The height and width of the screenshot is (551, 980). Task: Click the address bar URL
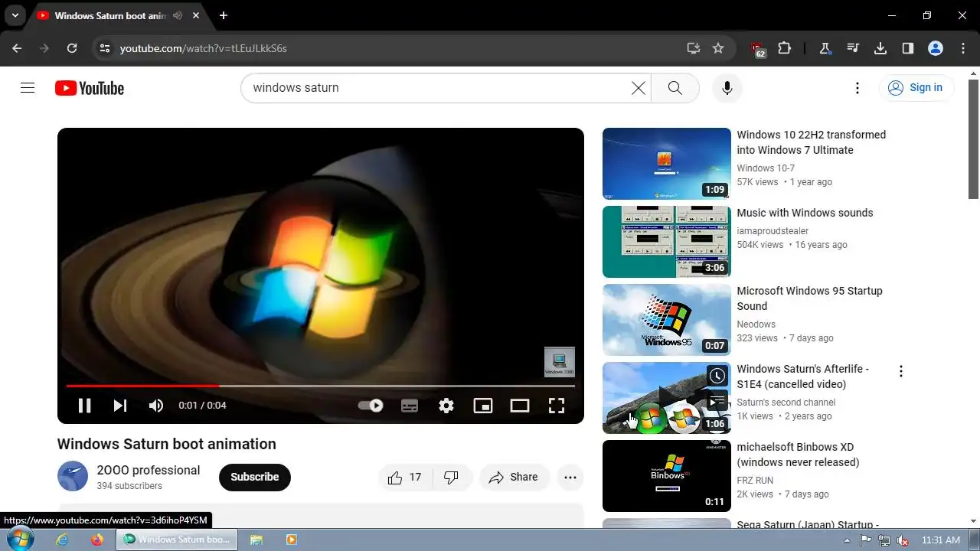pos(204,48)
